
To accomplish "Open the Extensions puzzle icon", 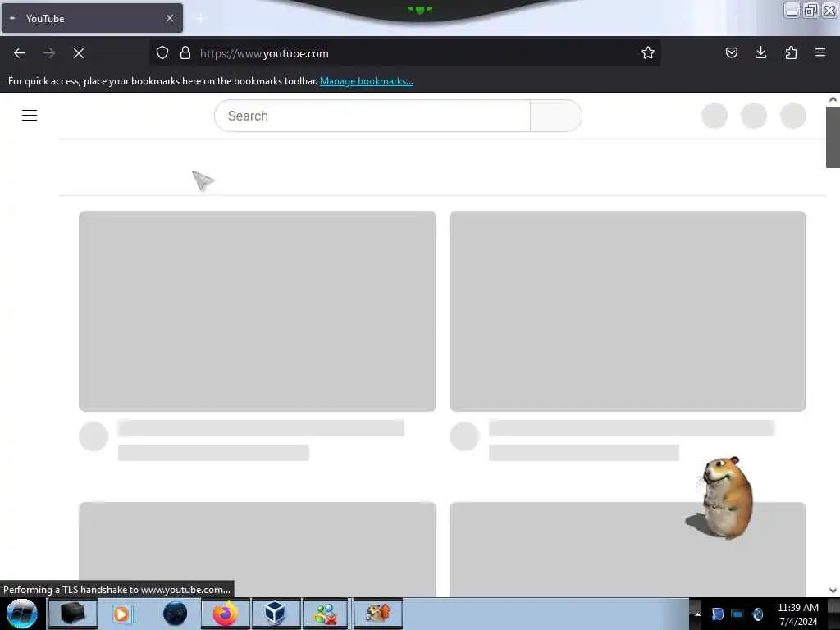I will coord(791,52).
